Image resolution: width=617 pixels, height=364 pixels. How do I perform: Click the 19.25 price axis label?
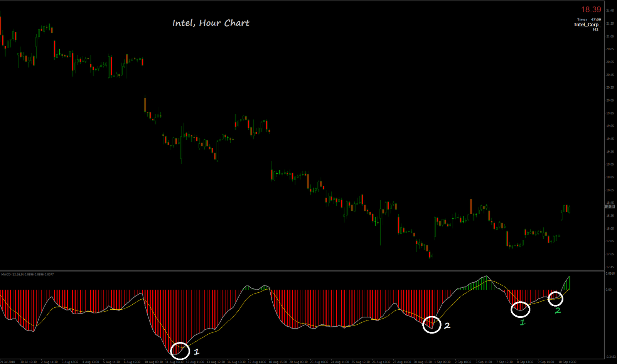[610, 152]
